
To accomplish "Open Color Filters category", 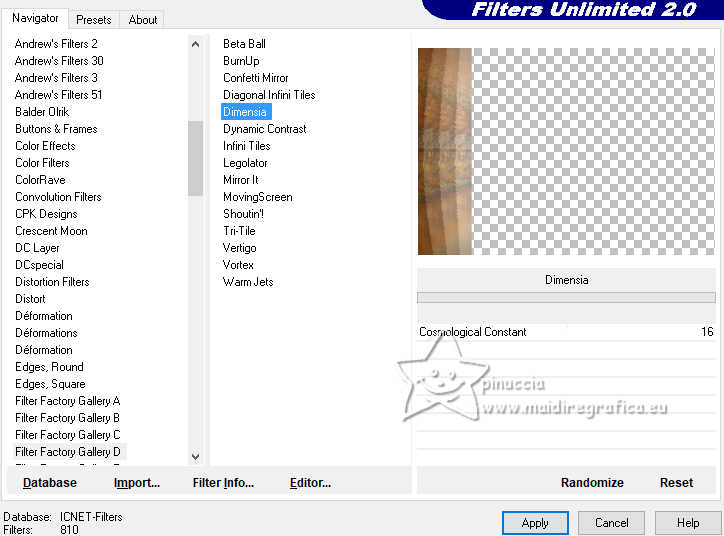I will point(42,163).
